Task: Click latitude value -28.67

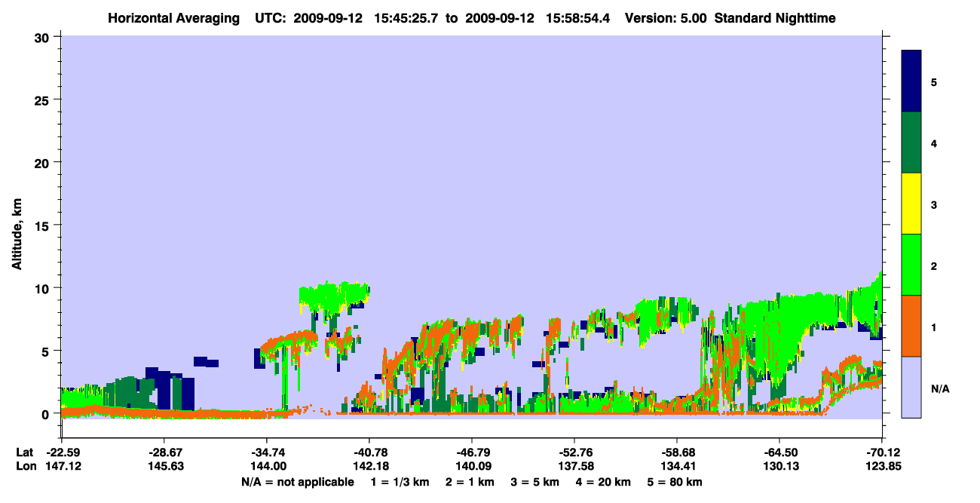Action: pos(164,452)
